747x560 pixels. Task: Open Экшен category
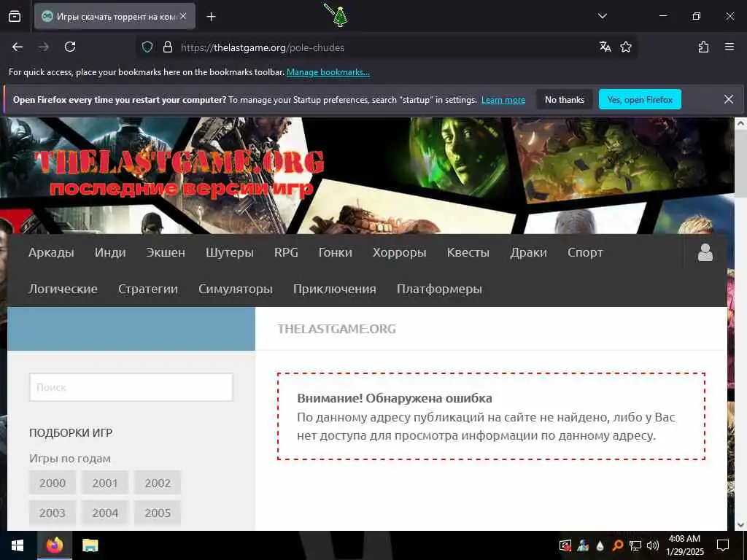coord(166,253)
